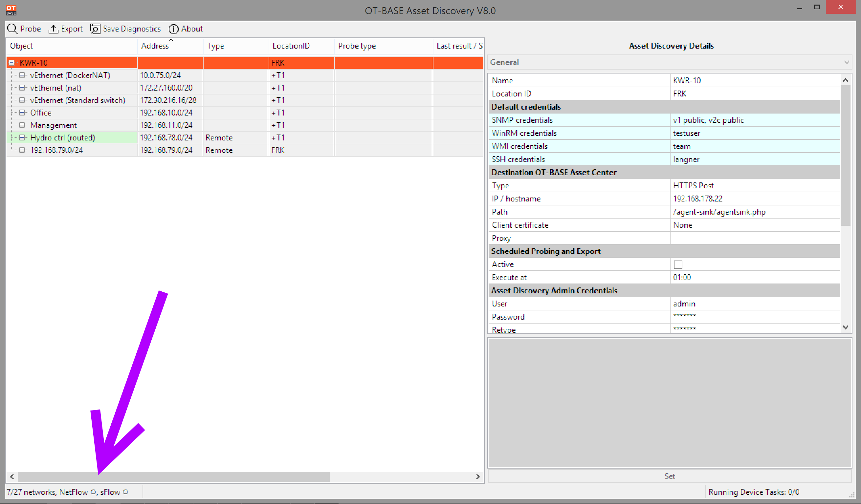861x504 pixels.
Task: Click the Type value HTTPS Post
Action: [755, 185]
